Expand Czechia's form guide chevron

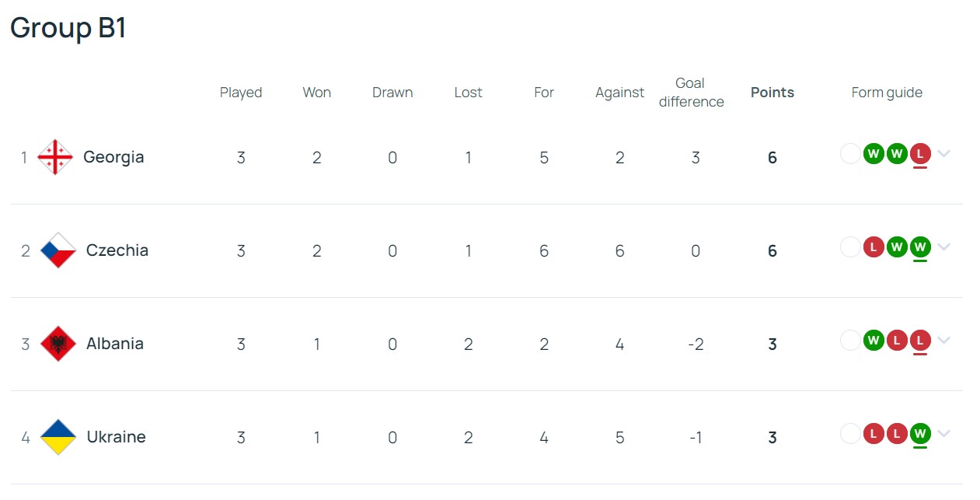(943, 247)
